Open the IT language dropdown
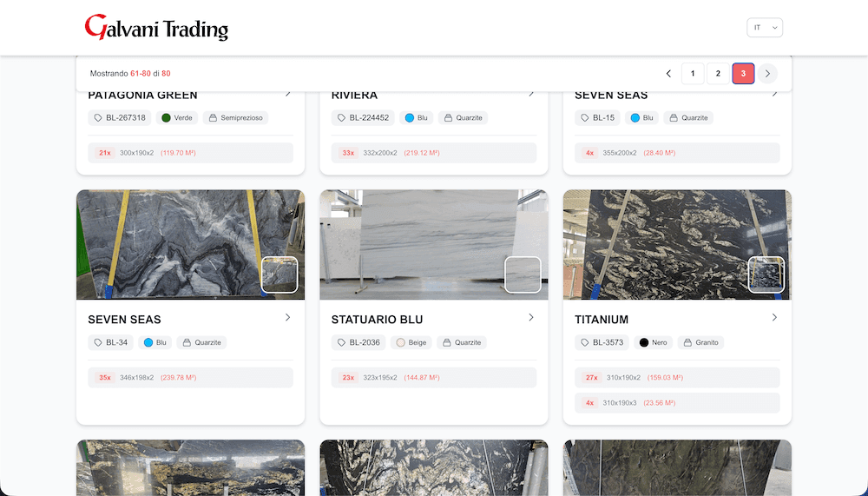Screen dimensions: 868x496 coord(765,28)
